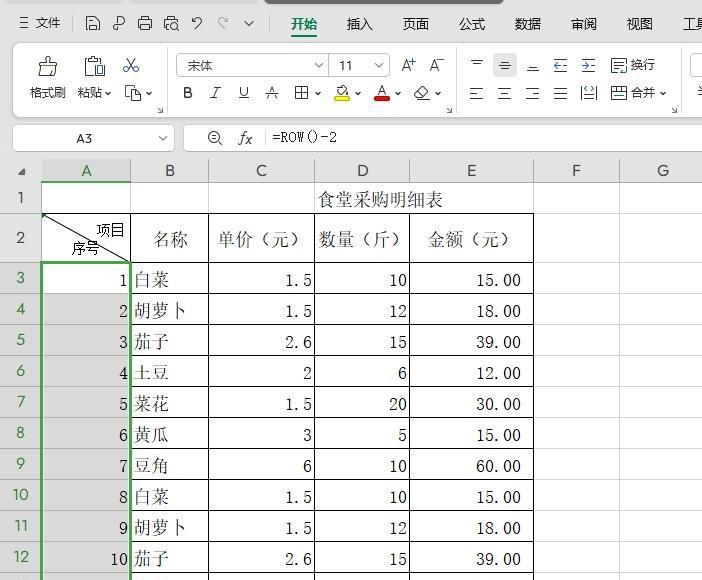Image resolution: width=702 pixels, height=580 pixels.
Task: Switch to the 页面 (Page) tab
Action: tap(415, 24)
